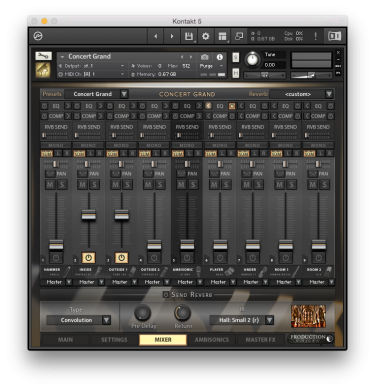Image resolution: width=375 pixels, height=390 pixels.
Task: Click the Production Voices logo
Action: [x=311, y=339]
